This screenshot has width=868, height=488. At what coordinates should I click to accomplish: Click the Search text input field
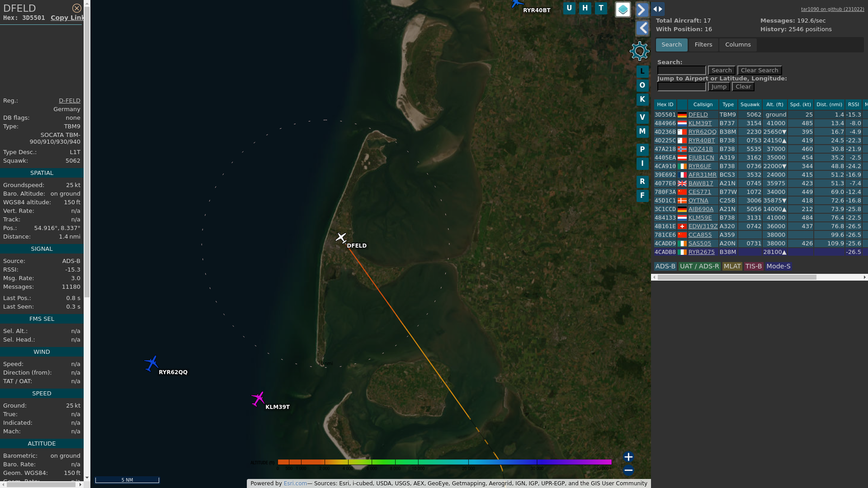pos(681,70)
